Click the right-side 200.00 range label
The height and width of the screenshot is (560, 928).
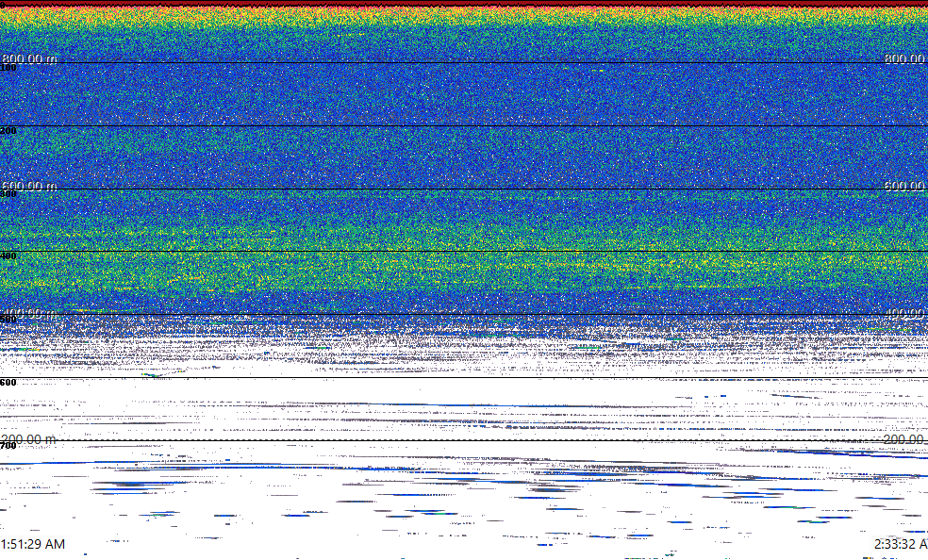tap(905, 439)
